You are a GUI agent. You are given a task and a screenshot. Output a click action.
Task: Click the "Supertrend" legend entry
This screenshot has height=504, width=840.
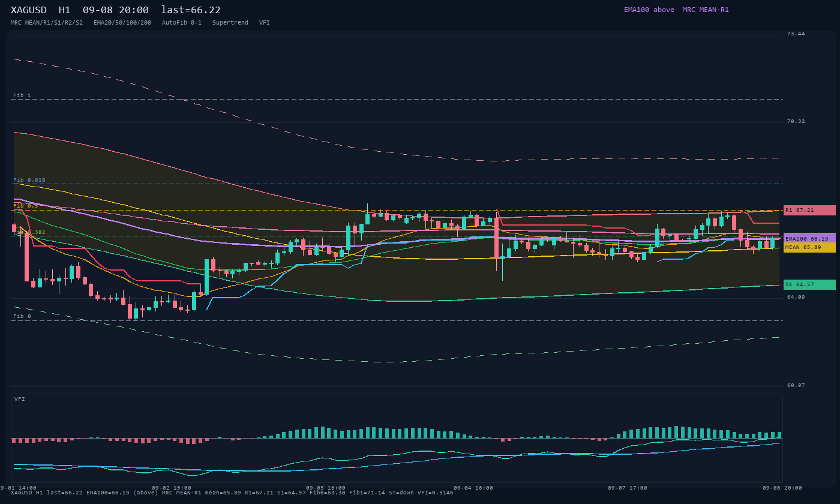pos(230,23)
